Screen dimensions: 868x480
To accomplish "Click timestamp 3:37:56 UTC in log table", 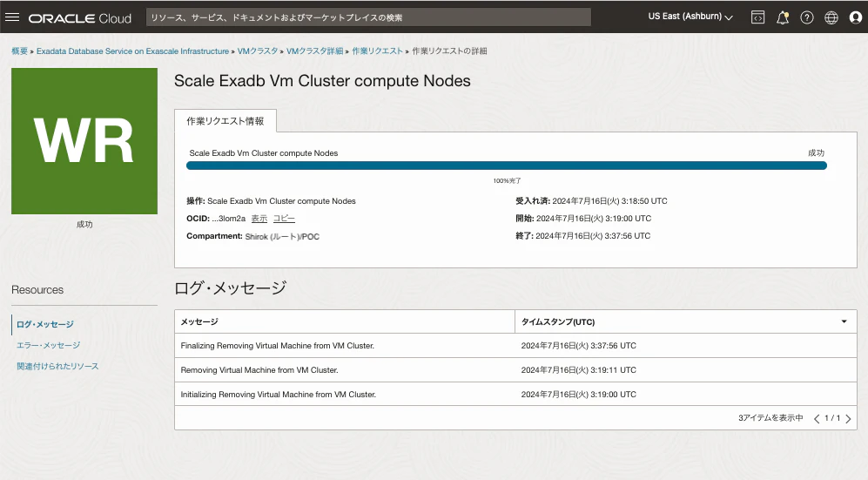I will tap(578, 346).
